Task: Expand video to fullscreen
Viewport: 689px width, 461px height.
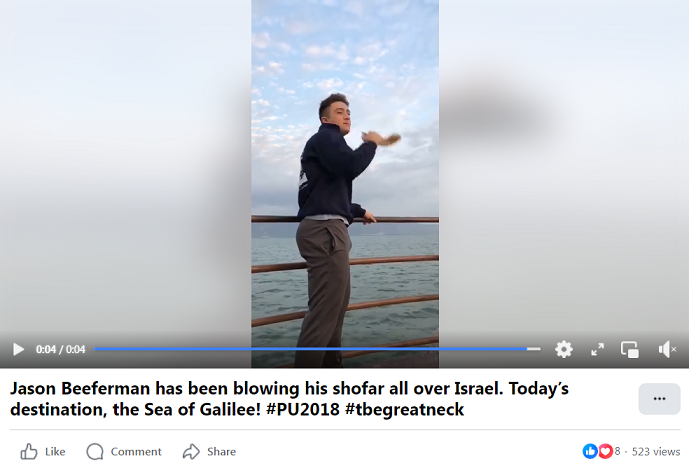Action: (x=597, y=349)
